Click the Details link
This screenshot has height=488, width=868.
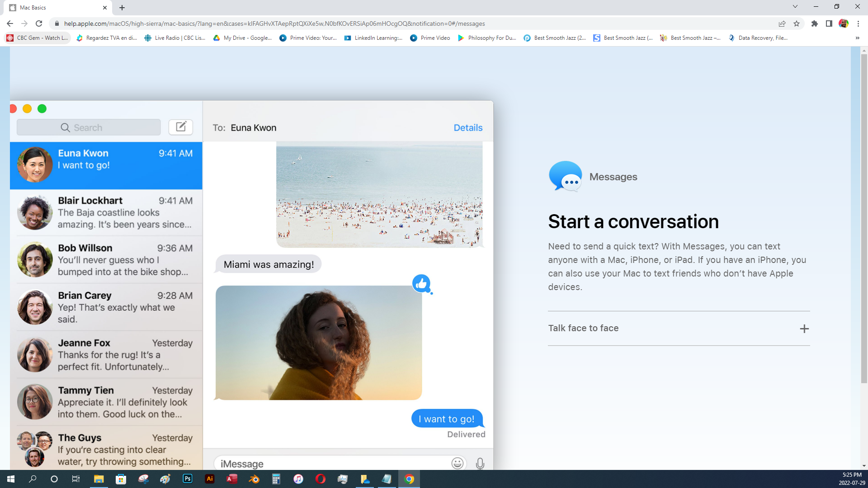tap(468, 128)
